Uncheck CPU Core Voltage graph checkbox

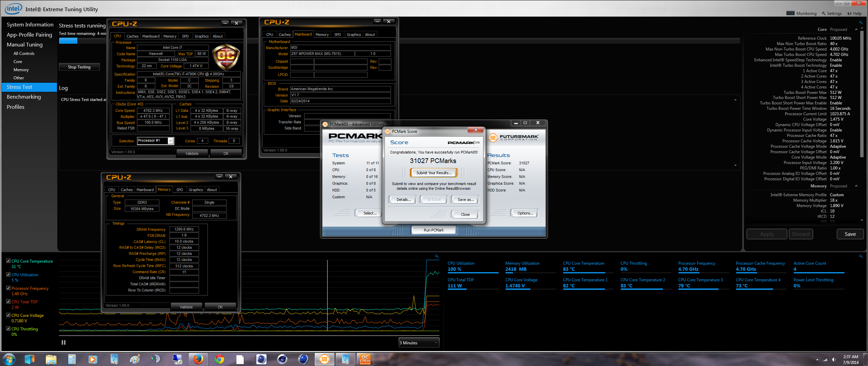[8, 315]
